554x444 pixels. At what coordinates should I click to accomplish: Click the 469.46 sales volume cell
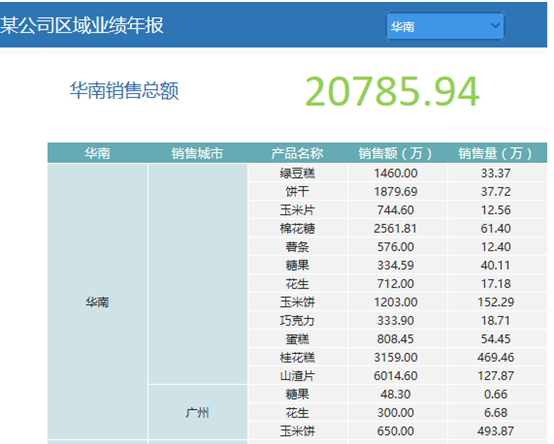496,357
